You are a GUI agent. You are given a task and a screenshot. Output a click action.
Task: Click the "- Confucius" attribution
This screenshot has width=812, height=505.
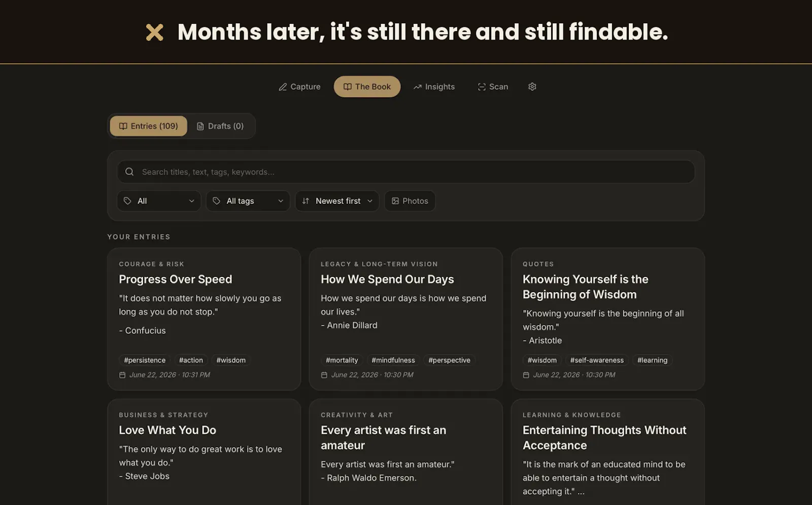(x=142, y=331)
